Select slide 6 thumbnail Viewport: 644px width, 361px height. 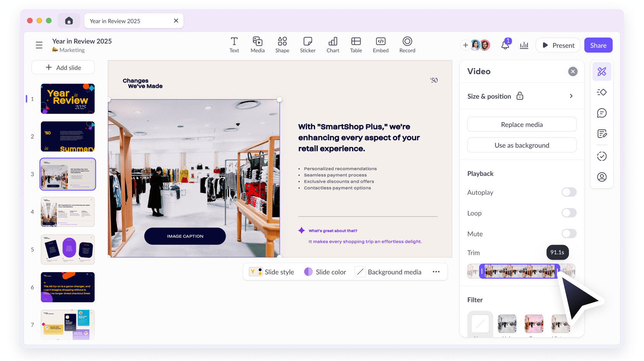[x=68, y=287]
